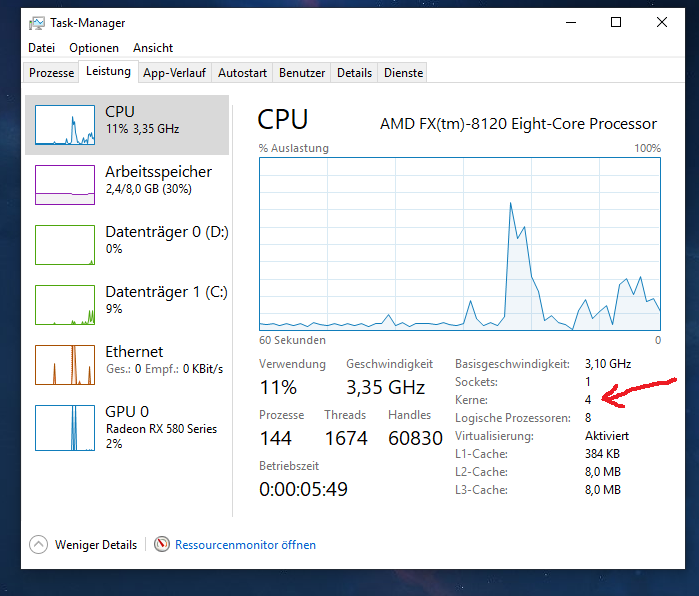Viewport: 699px width, 596px height.
Task: Switch to the App-Verlauf tab
Action: (x=174, y=73)
